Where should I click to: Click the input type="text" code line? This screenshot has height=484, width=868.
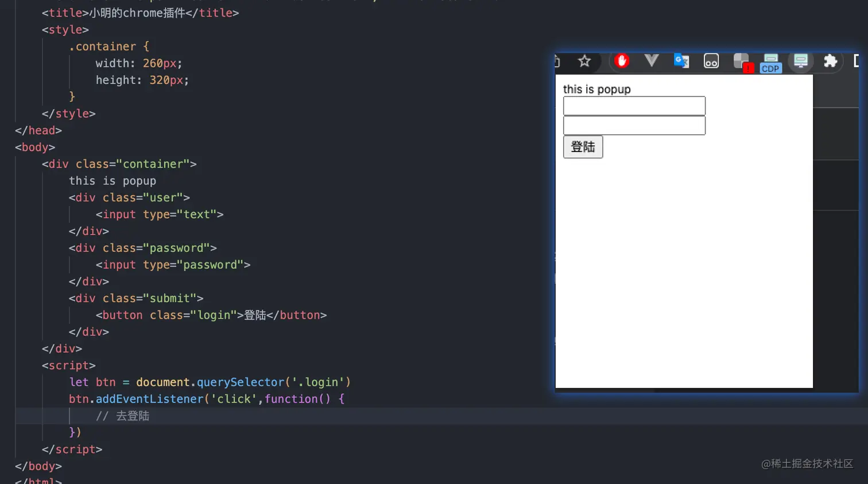pos(160,214)
